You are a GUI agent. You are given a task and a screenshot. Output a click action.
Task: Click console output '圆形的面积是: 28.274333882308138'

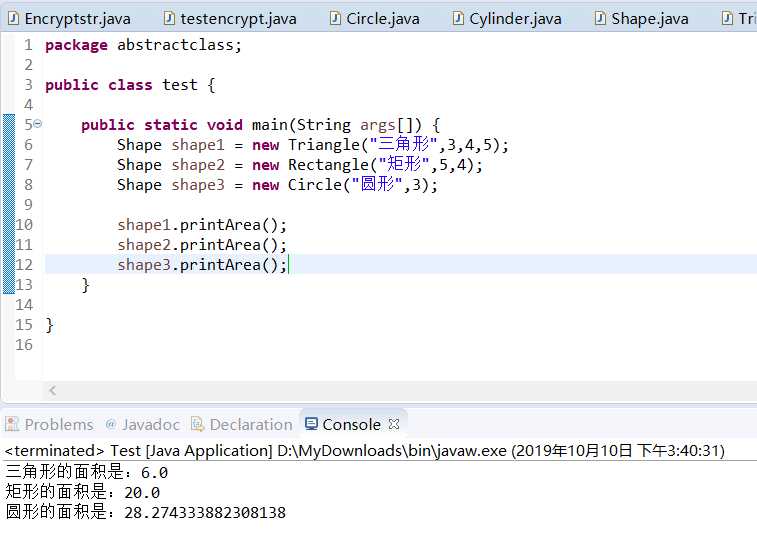coord(146,512)
